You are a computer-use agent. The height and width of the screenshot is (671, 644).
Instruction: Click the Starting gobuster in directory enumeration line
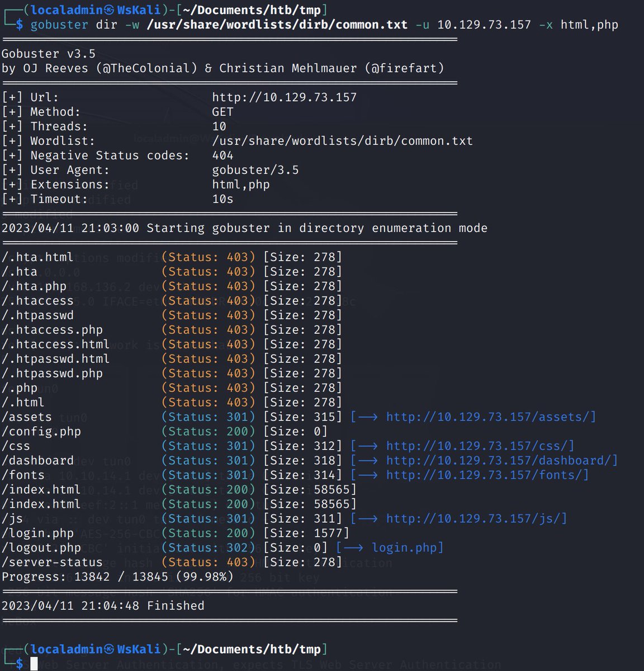point(244,228)
